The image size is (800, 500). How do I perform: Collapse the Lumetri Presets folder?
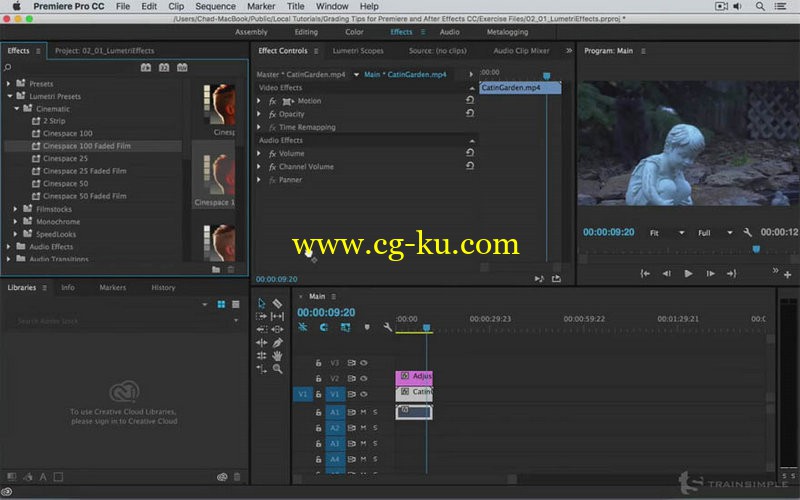9,96
